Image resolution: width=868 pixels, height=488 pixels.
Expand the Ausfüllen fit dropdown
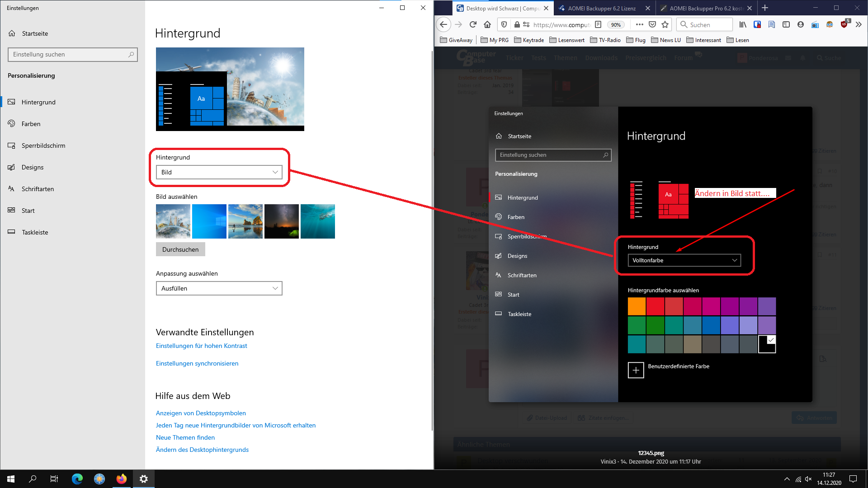point(219,288)
